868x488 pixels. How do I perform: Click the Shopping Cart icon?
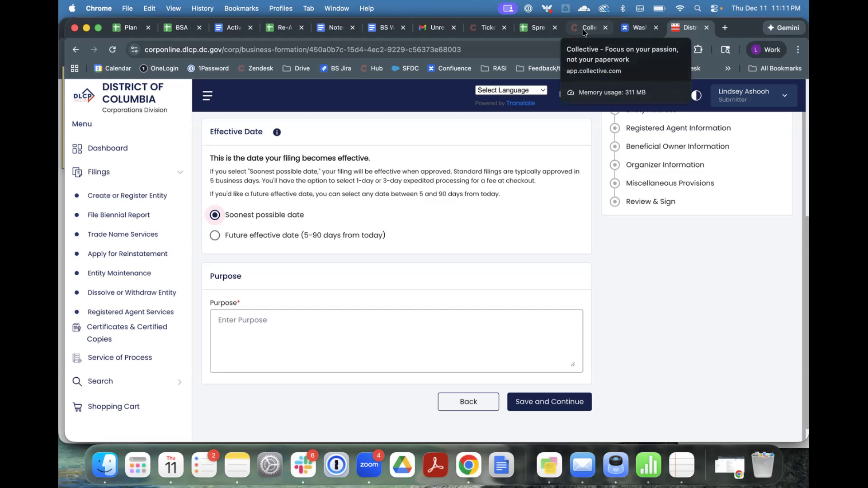point(77,407)
